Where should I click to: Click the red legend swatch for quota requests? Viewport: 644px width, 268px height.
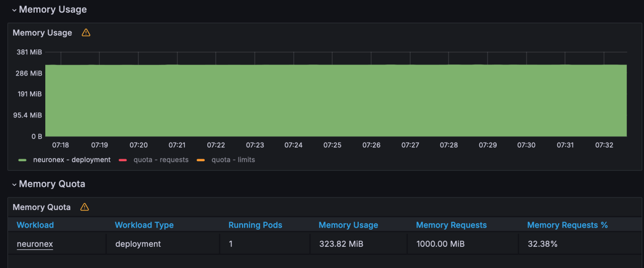tap(123, 160)
